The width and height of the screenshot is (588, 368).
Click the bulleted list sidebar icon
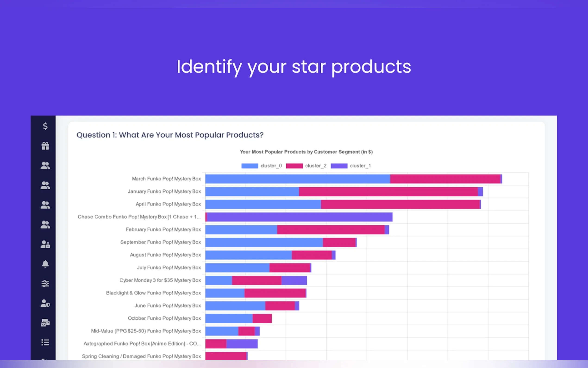(45, 343)
